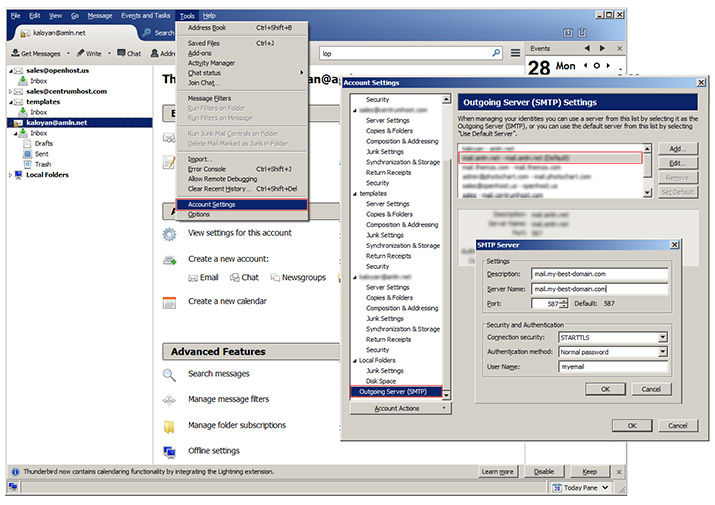
Task: Open the Sent folder
Action: (41, 154)
